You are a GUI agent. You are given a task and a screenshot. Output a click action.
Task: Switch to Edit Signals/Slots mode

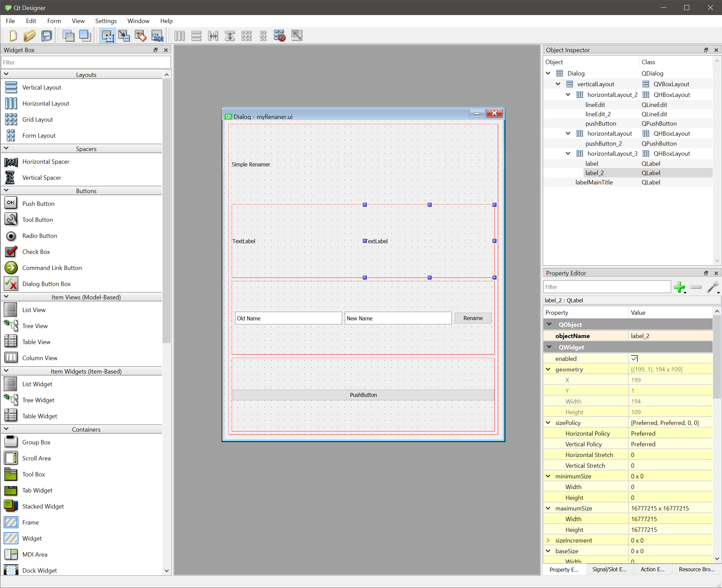click(124, 35)
